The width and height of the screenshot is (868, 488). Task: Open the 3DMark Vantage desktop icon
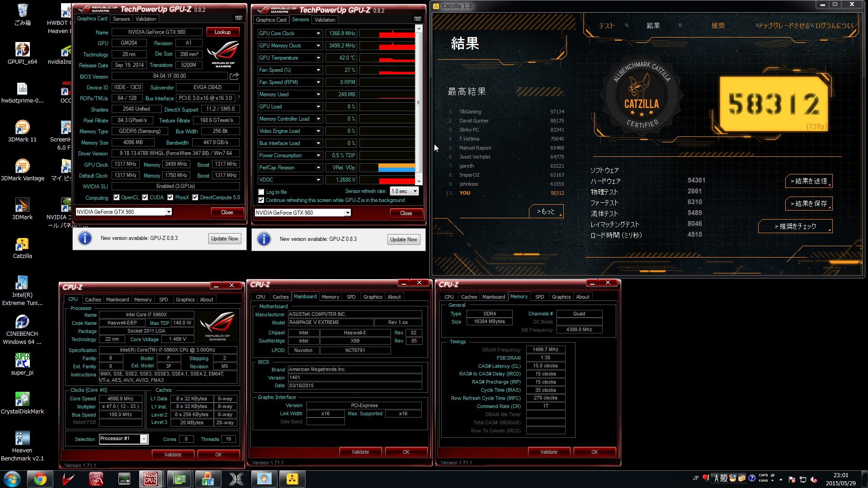coord(22,170)
